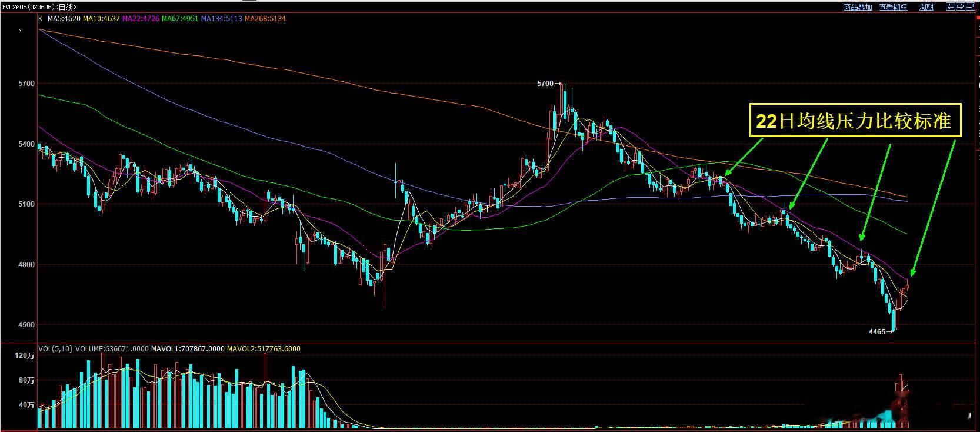Screen dimensions: 980x432
Task: Open the 商品叠加 overlay link
Action: pyautogui.click(x=858, y=7)
